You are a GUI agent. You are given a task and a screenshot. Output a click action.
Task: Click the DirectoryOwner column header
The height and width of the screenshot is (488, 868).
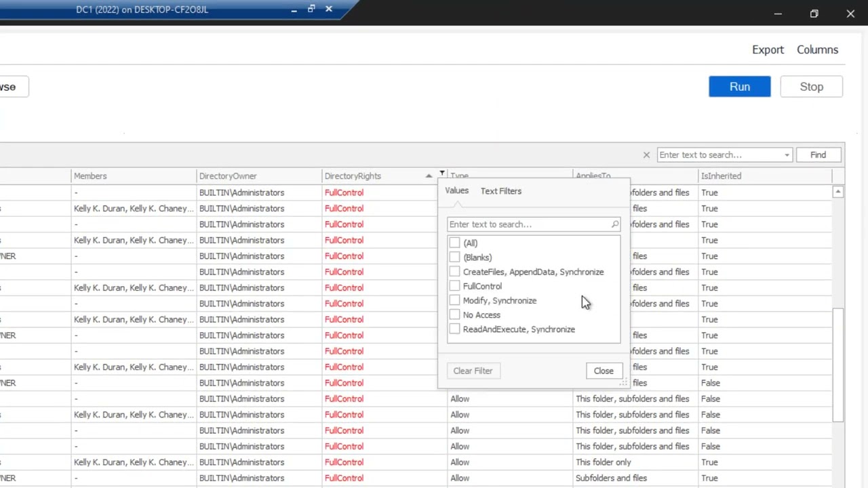(x=259, y=176)
